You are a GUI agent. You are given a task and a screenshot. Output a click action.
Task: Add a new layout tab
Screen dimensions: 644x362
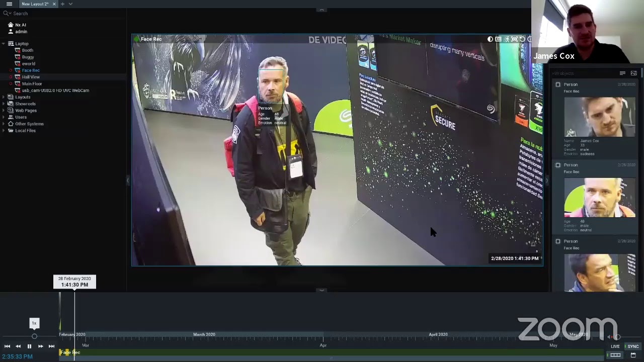tap(62, 4)
